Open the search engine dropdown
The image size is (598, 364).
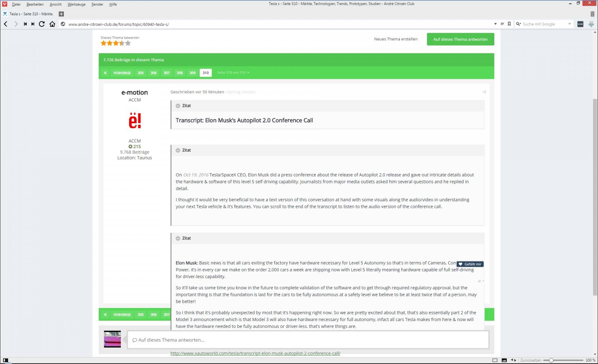tap(570, 24)
